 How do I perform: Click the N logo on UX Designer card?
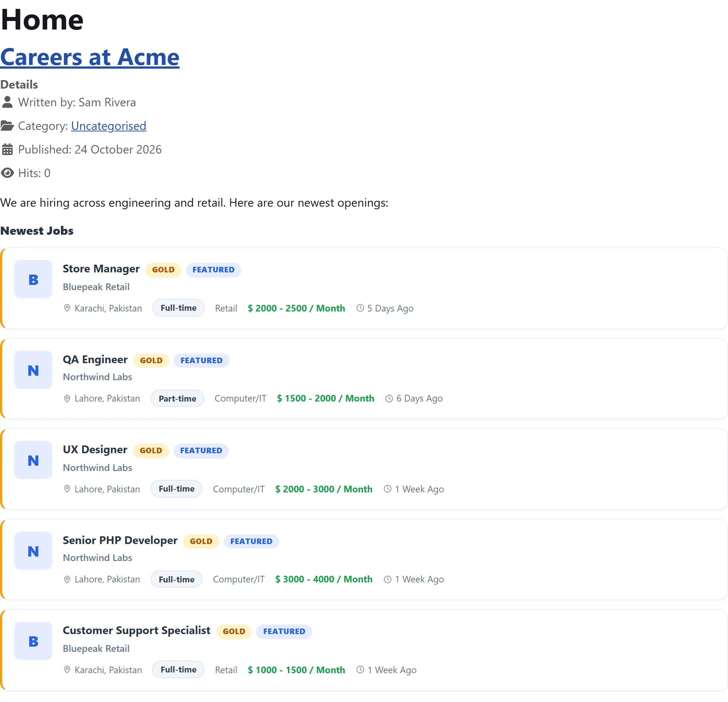coord(33,460)
